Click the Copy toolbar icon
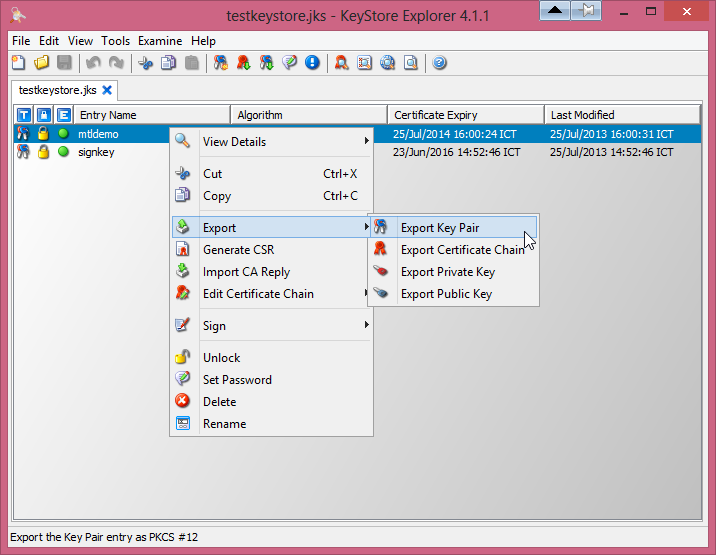 pos(168,63)
